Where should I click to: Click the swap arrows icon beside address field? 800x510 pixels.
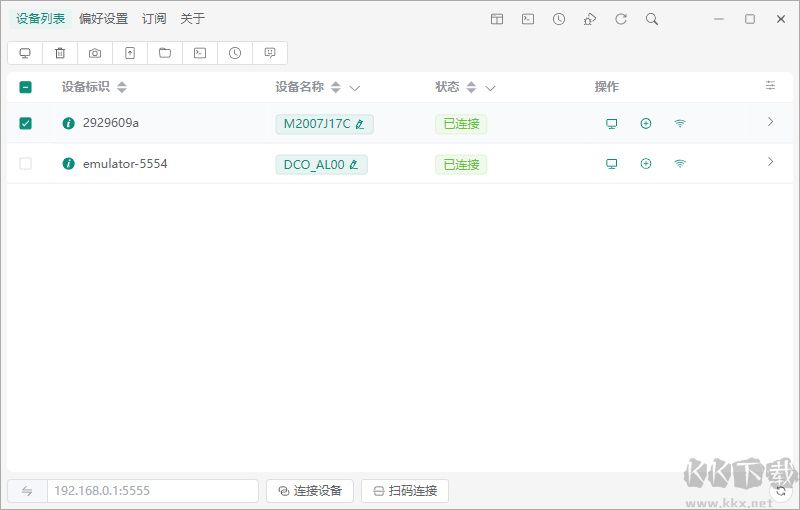(27, 491)
